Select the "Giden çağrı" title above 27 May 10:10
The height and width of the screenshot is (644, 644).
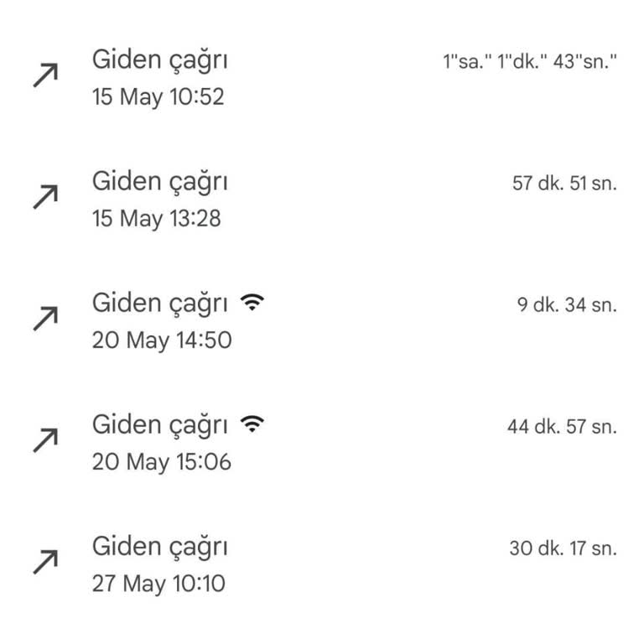pyautogui.click(x=159, y=546)
